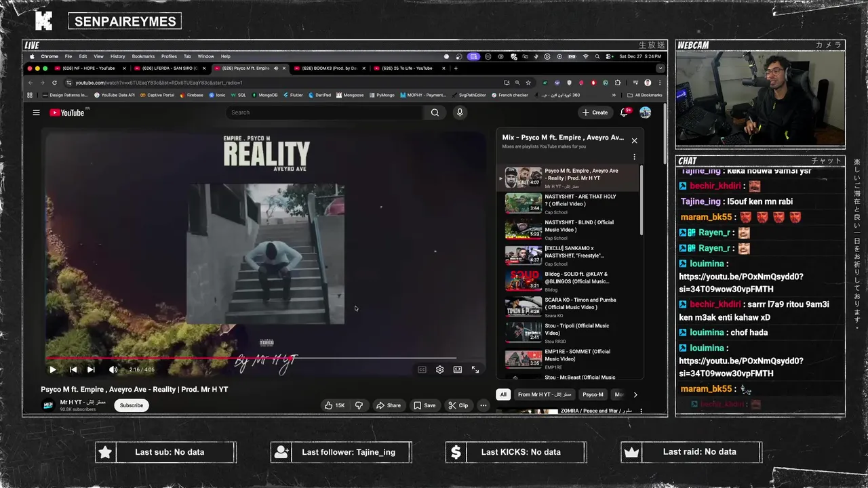Focus the YouTube search field
This screenshot has height=488, width=868.
[x=325, y=113]
